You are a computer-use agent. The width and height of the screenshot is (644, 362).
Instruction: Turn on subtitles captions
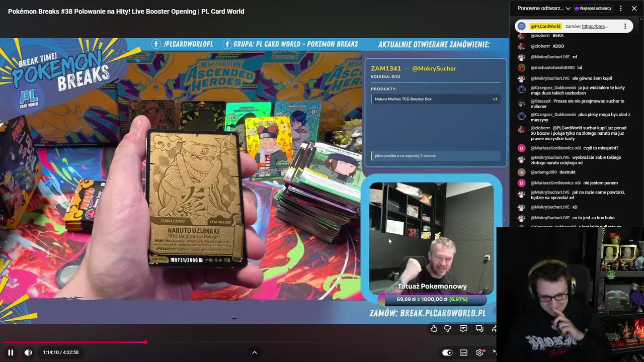click(x=463, y=352)
